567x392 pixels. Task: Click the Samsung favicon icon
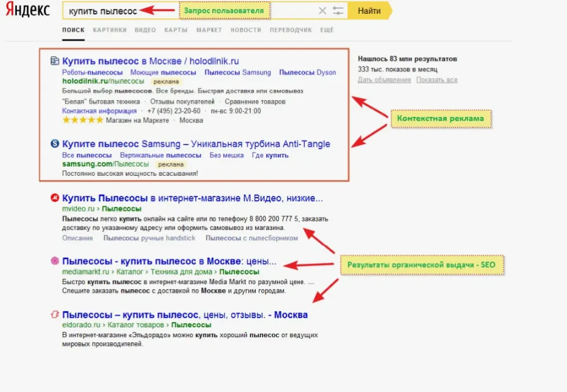tap(55, 143)
